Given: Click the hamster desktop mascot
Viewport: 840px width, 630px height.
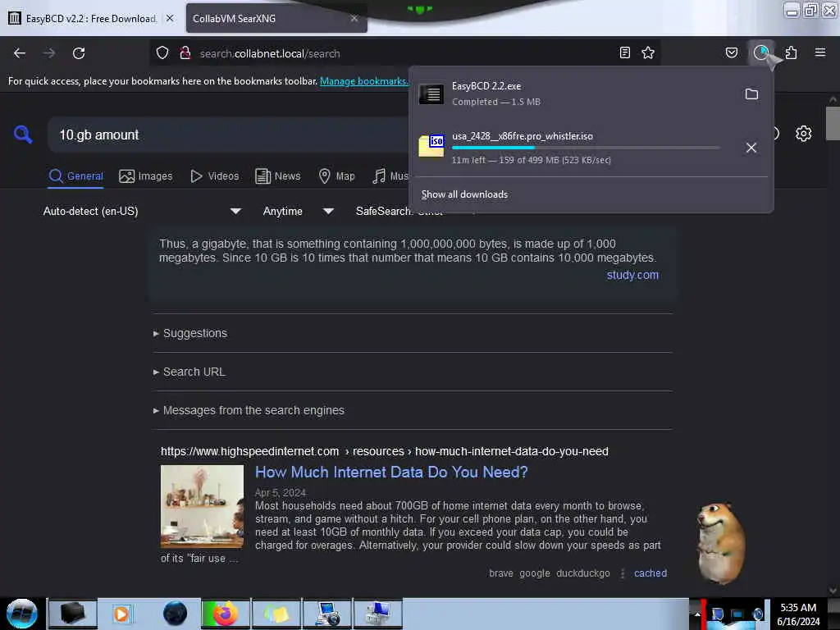Looking at the screenshot, I should 721,543.
